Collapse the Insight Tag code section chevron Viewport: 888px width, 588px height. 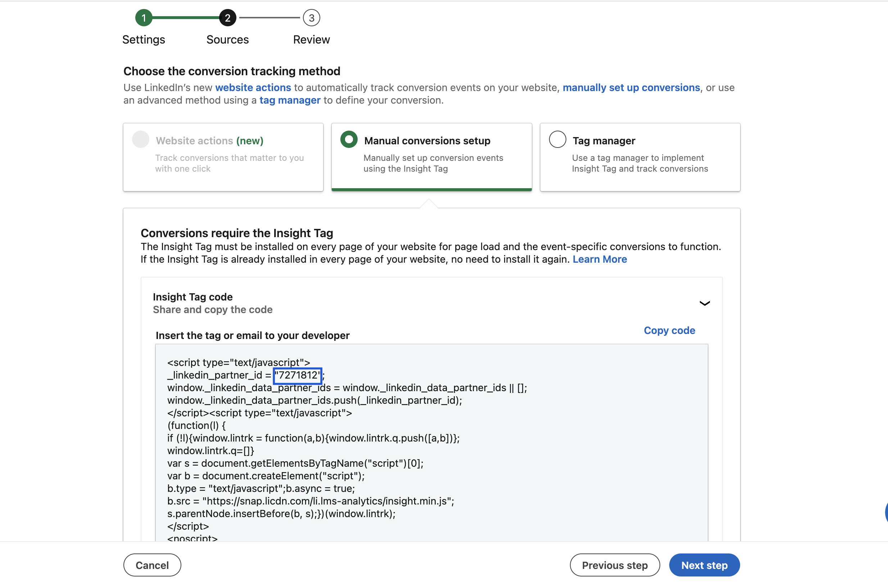pos(704,303)
